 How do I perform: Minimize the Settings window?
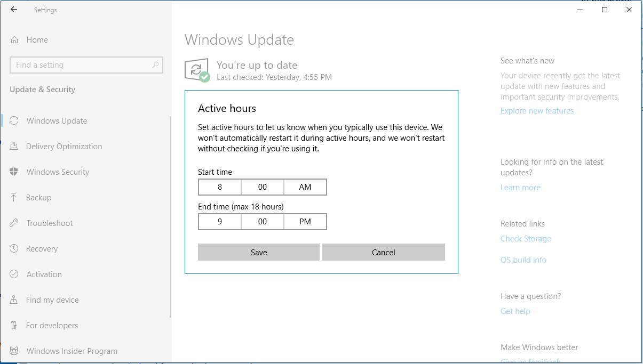click(x=580, y=10)
